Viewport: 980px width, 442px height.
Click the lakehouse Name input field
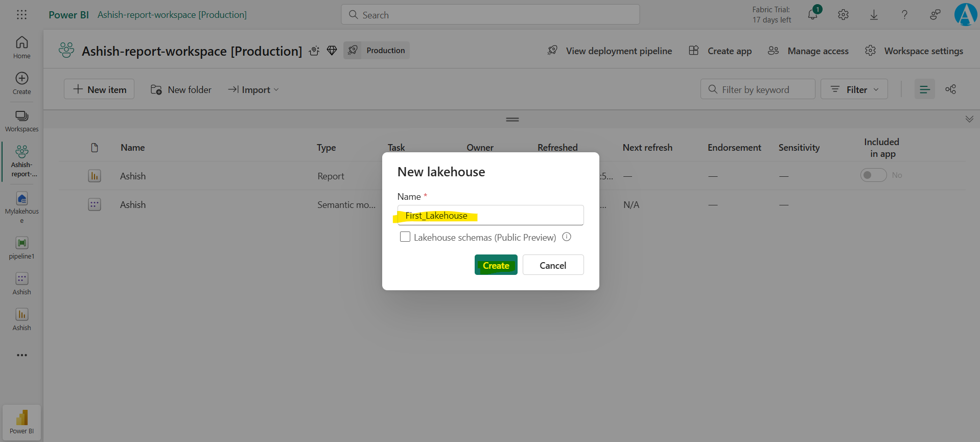[x=491, y=215]
